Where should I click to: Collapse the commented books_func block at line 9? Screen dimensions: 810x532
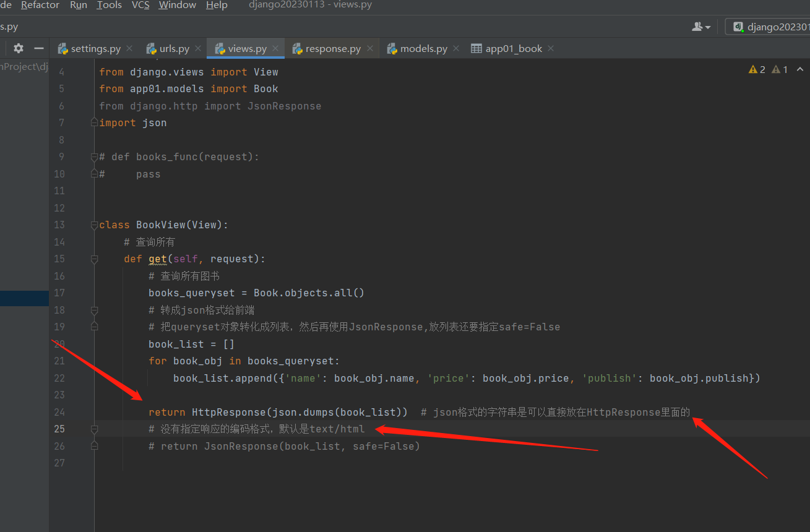95,157
